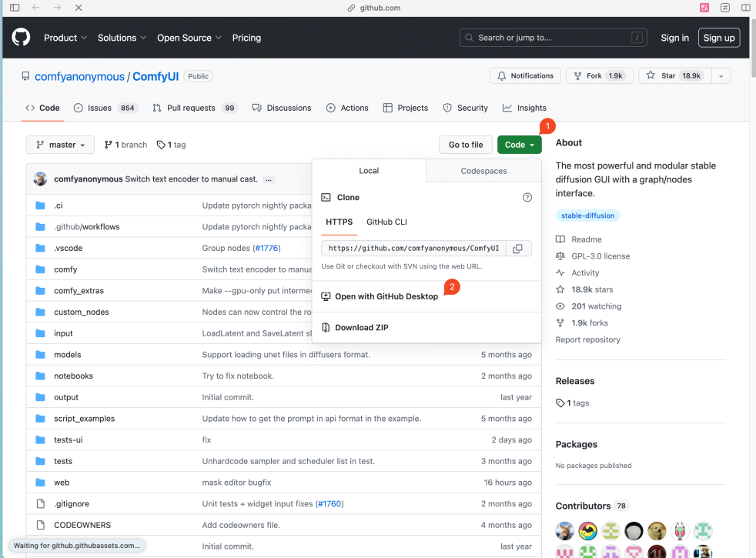Open the Pricing page

tap(246, 38)
